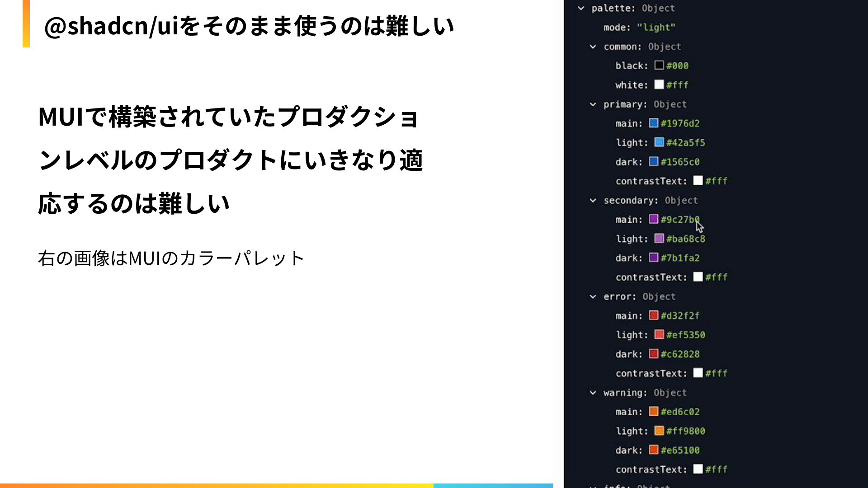
Task: Click the #1976d2 hex value text
Action: click(680, 123)
